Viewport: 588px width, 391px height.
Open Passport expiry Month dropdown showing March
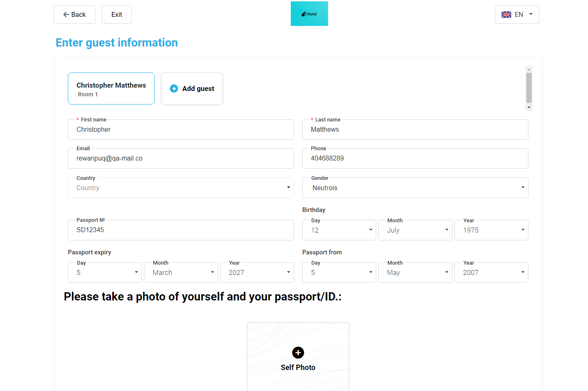click(x=181, y=272)
